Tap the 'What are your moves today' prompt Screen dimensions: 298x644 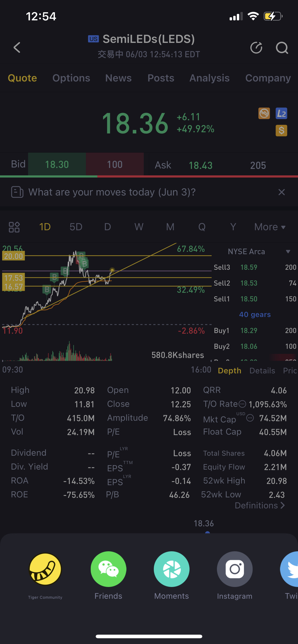click(x=112, y=192)
